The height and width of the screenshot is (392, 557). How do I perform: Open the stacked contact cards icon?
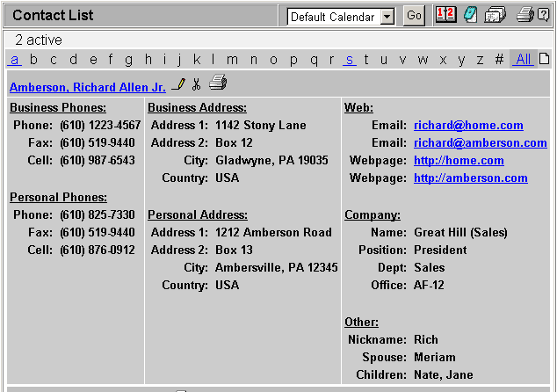[x=496, y=15]
